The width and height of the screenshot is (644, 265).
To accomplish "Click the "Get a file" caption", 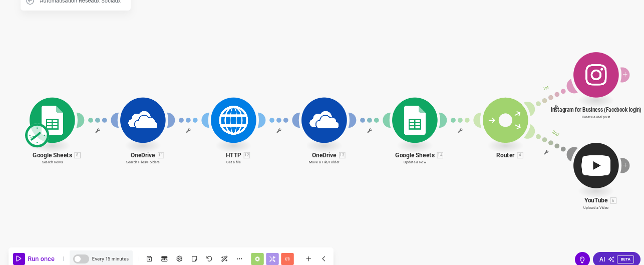I will click(233, 162).
